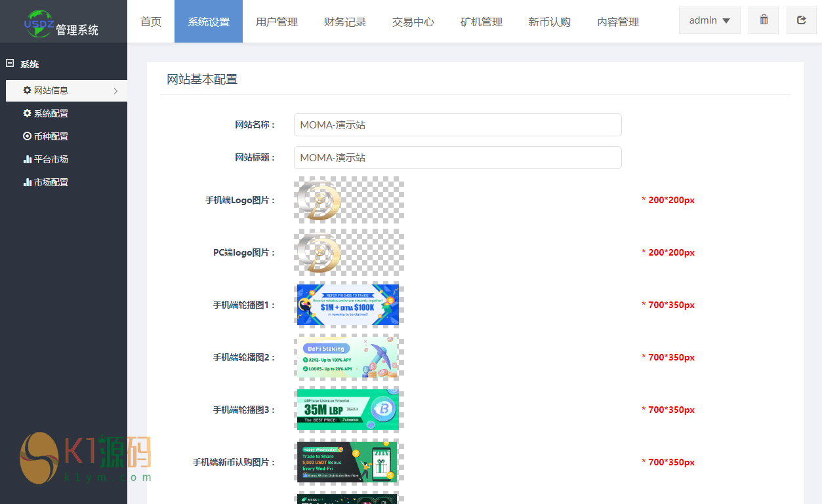Open 内容管理 tab

(x=618, y=22)
